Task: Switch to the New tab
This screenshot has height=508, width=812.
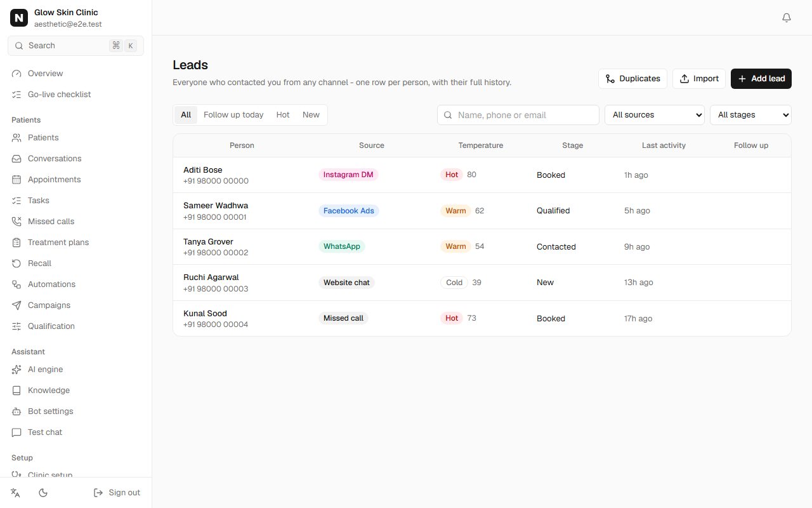Action: pos(311,115)
